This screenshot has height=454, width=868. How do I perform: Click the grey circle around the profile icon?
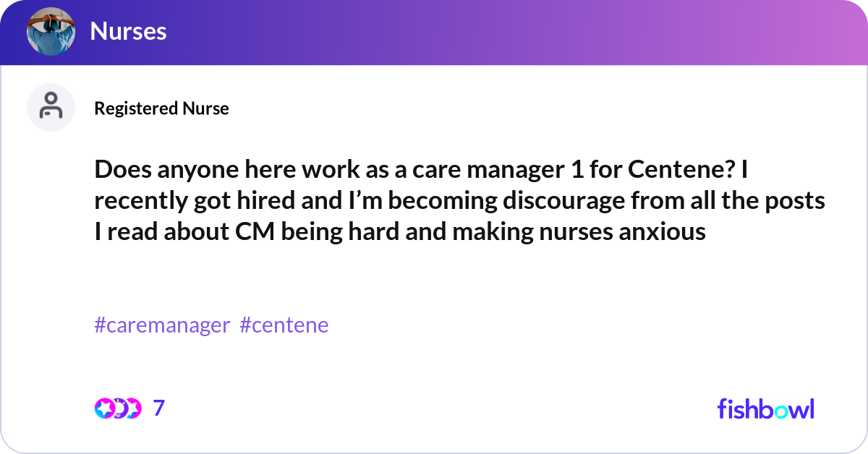[x=51, y=107]
